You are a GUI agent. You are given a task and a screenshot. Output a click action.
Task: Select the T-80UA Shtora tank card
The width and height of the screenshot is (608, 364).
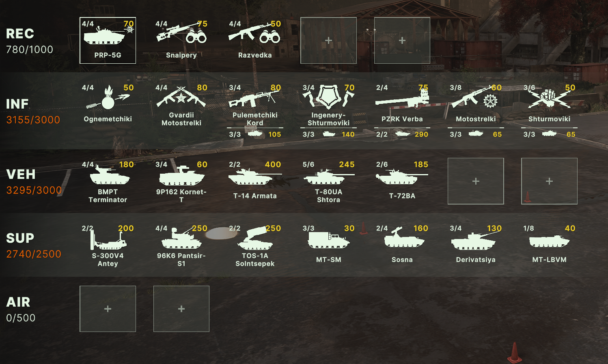(328, 181)
